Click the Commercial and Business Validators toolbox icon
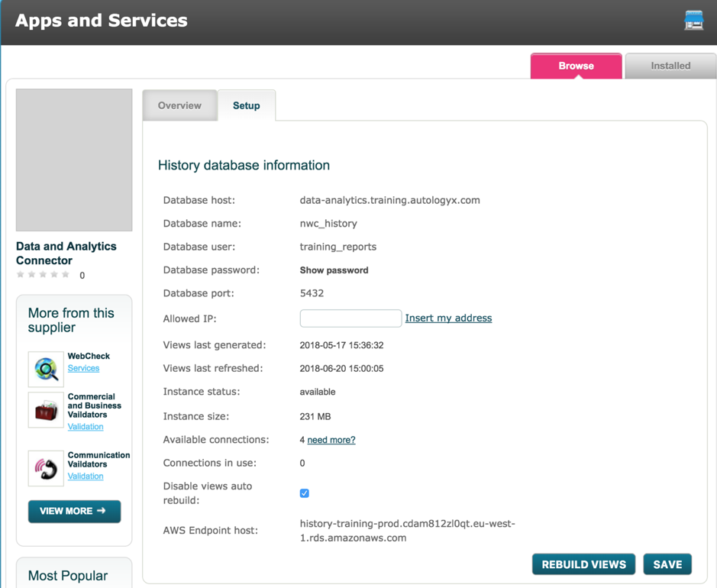Screen dimensions: 717x588 pyautogui.click(x=46, y=409)
